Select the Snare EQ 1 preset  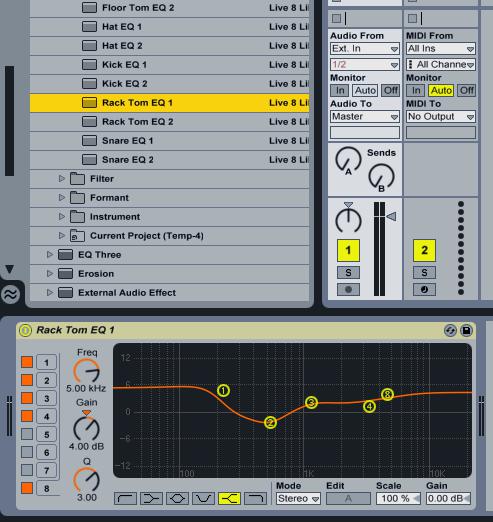coord(169,141)
